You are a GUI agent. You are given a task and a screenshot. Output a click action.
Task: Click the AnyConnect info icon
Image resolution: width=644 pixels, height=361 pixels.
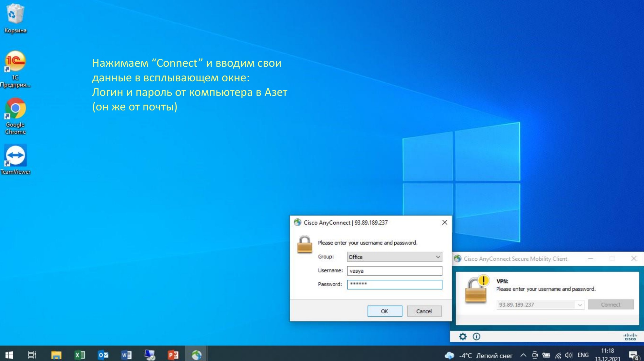(476, 336)
